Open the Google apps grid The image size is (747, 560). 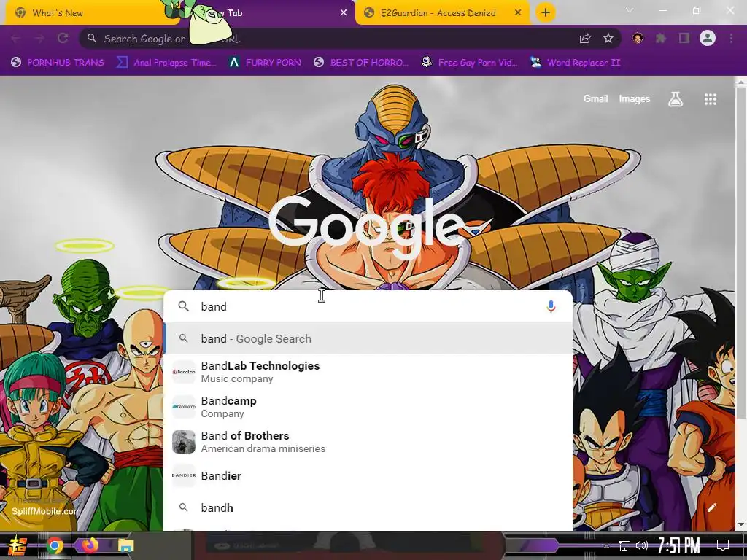[711, 99]
